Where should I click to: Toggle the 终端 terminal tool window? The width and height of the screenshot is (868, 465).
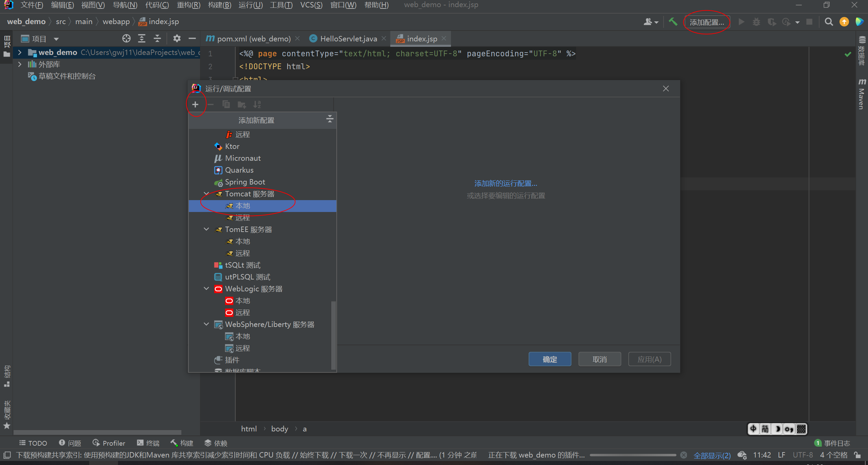[148, 443]
